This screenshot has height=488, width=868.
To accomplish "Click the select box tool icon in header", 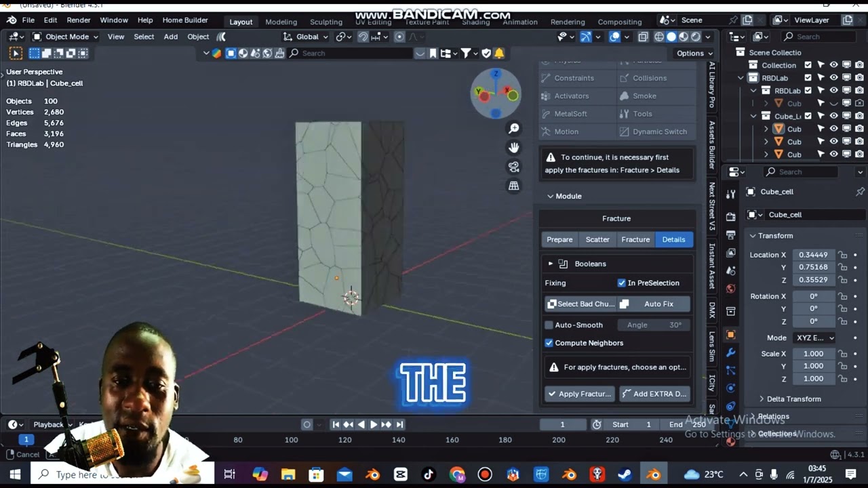I will 16,53.
